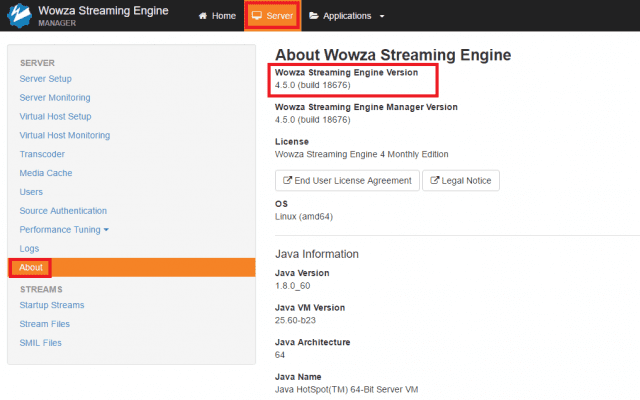Click the Java Information heading

click(317, 254)
